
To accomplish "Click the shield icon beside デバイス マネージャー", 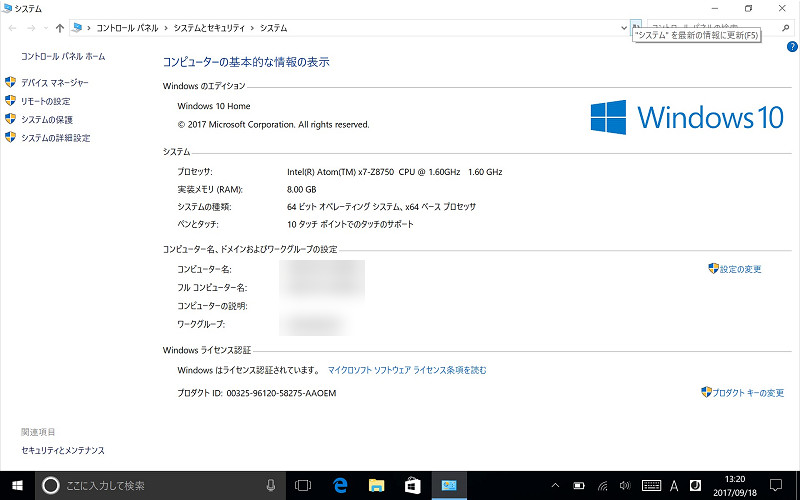I will coord(10,82).
